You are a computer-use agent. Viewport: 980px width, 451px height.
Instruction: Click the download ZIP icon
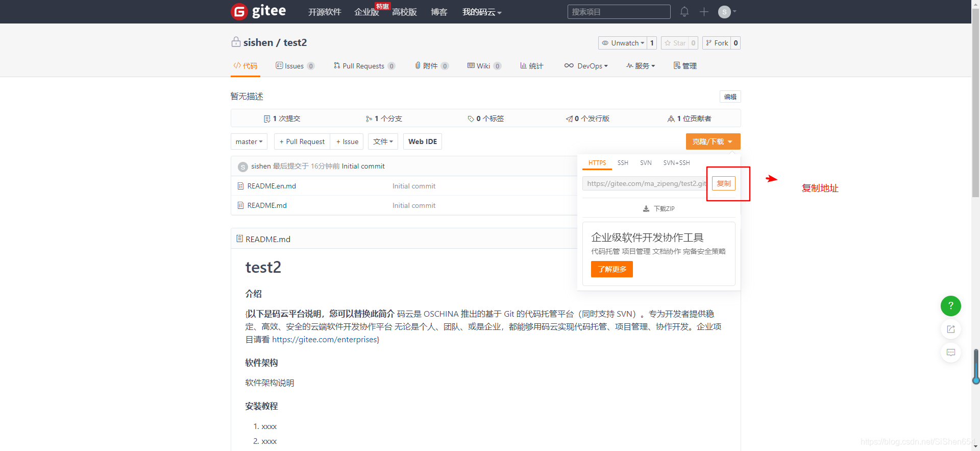[646, 208]
